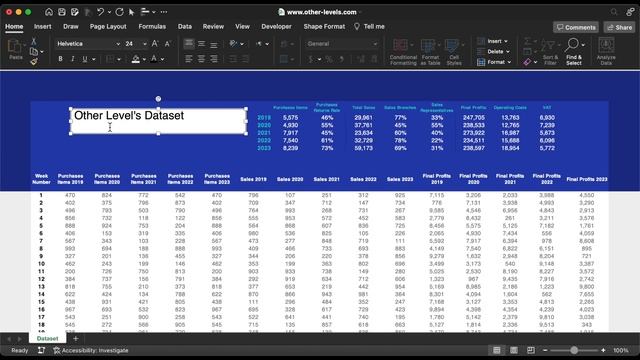Click the Comments button
This screenshot has height=360, width=640.
pos(576,27)
